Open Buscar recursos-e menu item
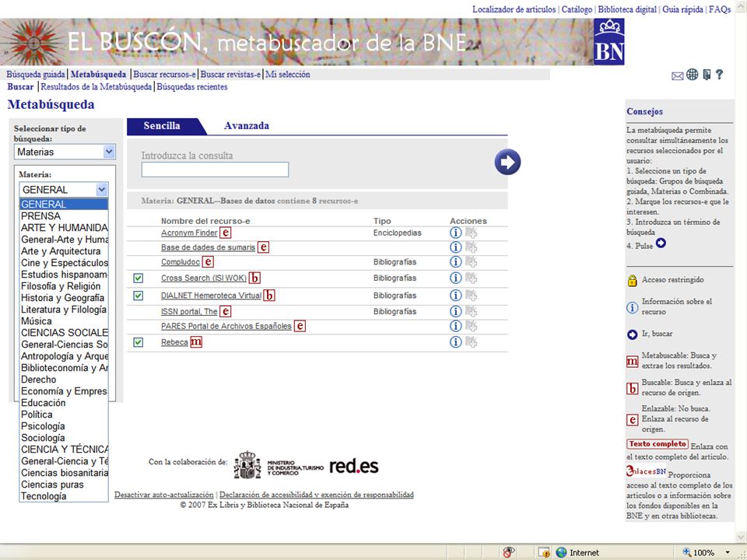The width and height of the screenshot is (747, 560). [164, 75]
